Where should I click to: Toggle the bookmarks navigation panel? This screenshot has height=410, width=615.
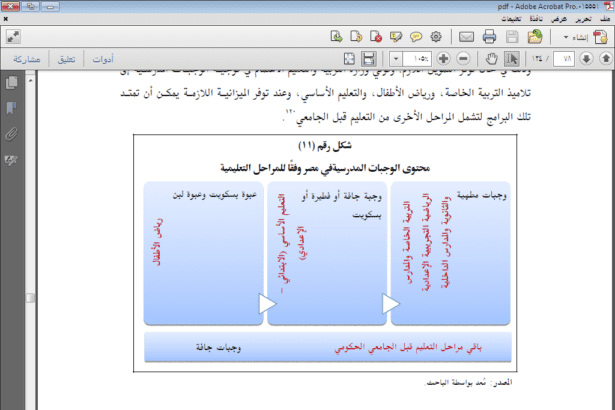pos(13,108)
